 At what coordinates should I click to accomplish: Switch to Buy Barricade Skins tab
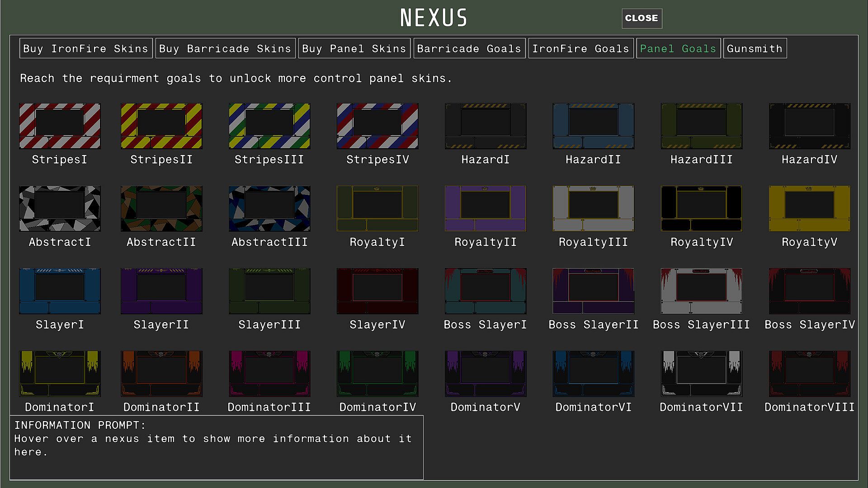point(225,48)
